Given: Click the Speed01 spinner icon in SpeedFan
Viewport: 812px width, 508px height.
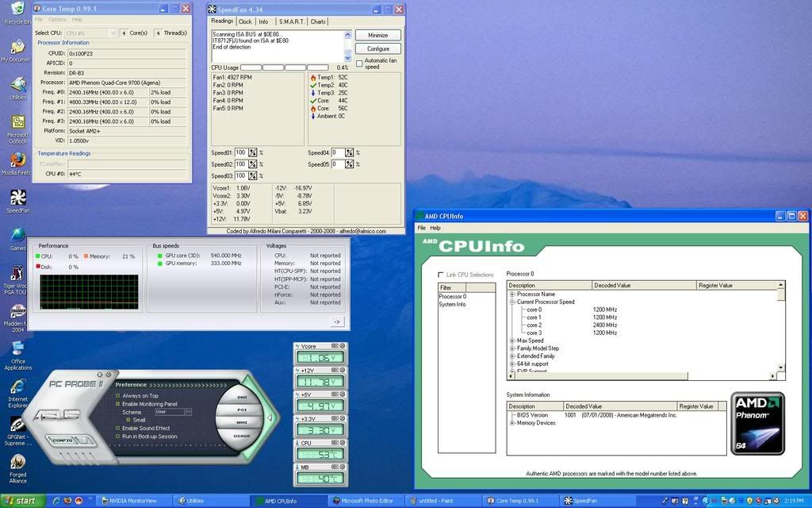Looking at the screenshot, I should pos(252,152).
